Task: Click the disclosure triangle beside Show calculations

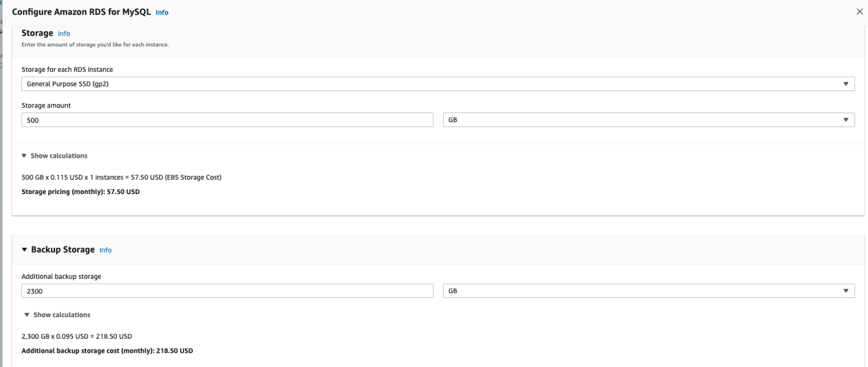Action: click(24, 156)
